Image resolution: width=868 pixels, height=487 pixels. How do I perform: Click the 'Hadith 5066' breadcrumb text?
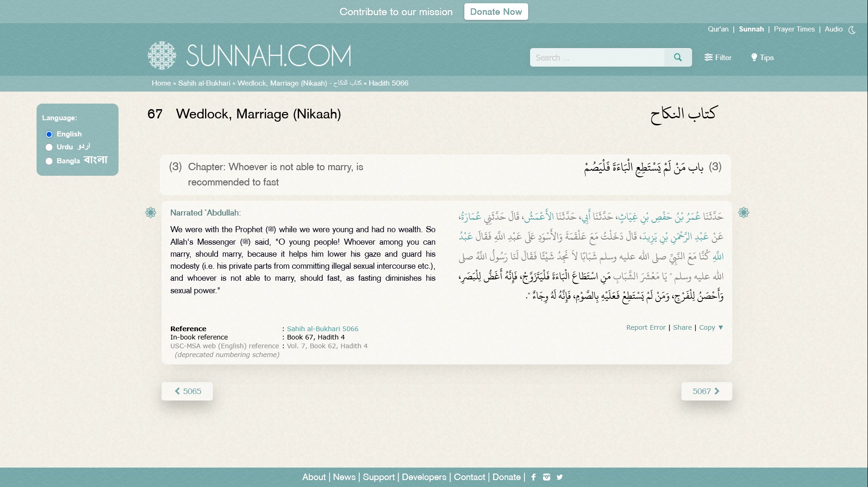388,83
